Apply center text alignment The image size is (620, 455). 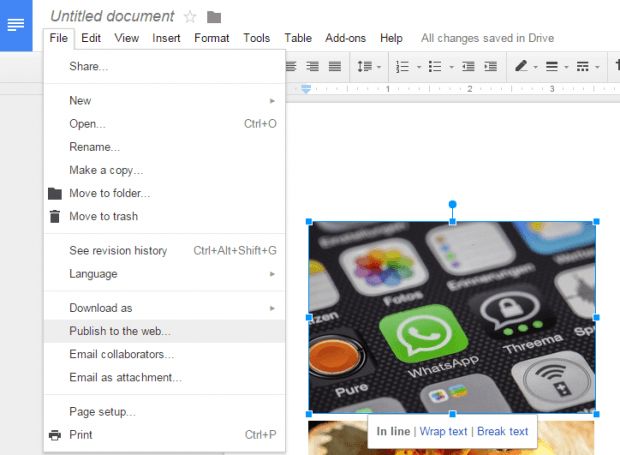coord(291,66)
